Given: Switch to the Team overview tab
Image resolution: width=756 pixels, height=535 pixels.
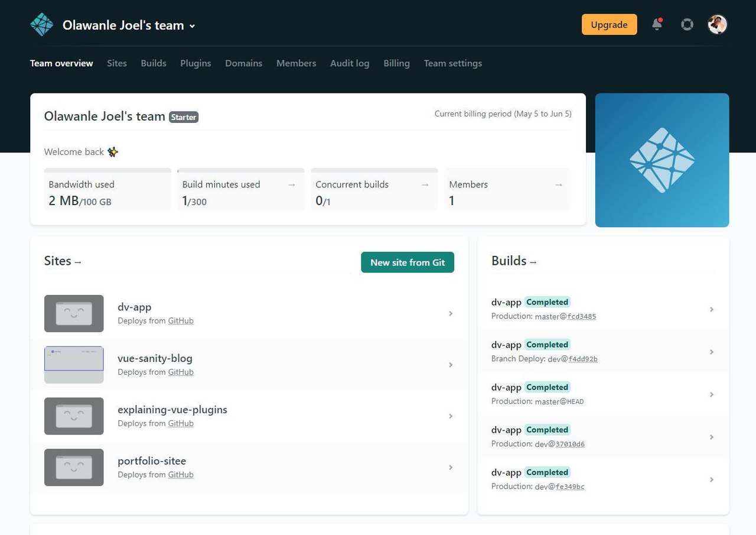Looking at the screenshot, I should click(x=61, y=63).
